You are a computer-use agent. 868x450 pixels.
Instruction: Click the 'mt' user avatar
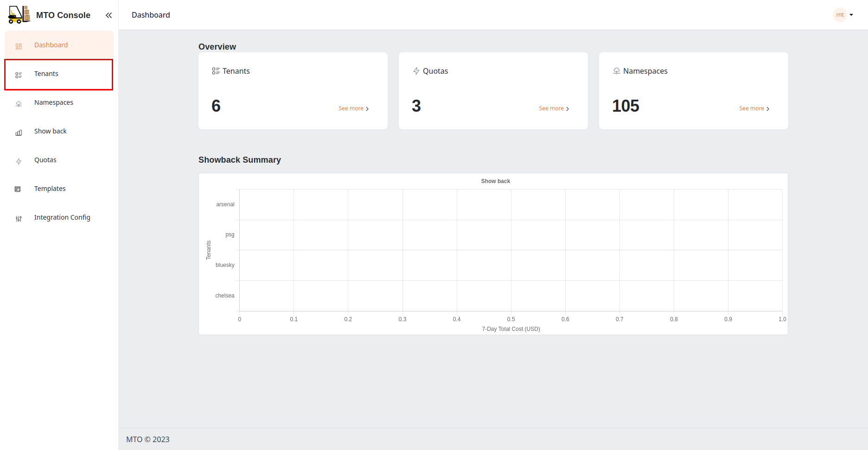pos(840,15)
